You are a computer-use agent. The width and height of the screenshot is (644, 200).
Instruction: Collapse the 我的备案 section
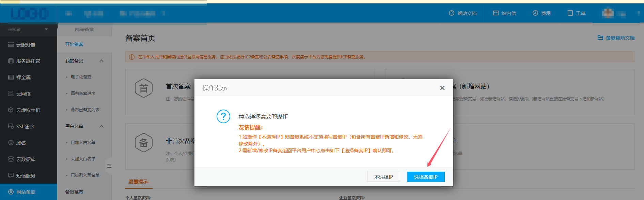101,61
